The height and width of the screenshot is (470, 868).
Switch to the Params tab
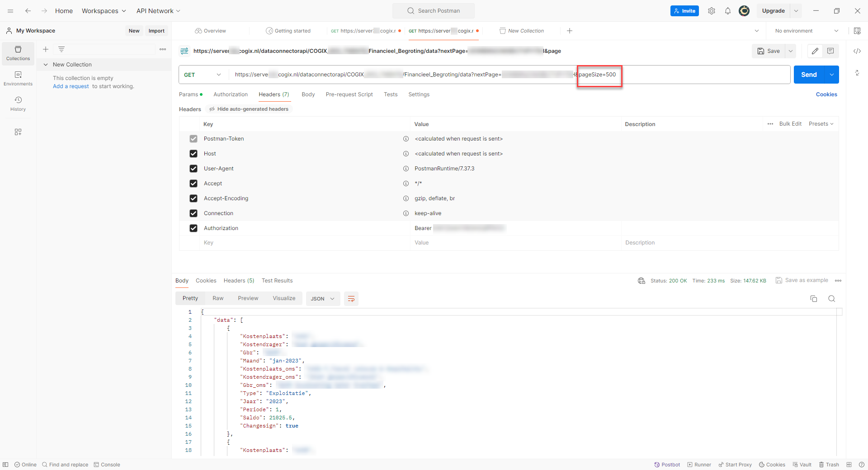[191, 94]
